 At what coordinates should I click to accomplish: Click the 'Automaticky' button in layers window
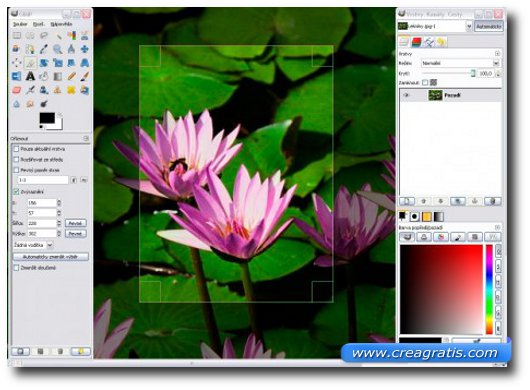click(x=488, y=26)
